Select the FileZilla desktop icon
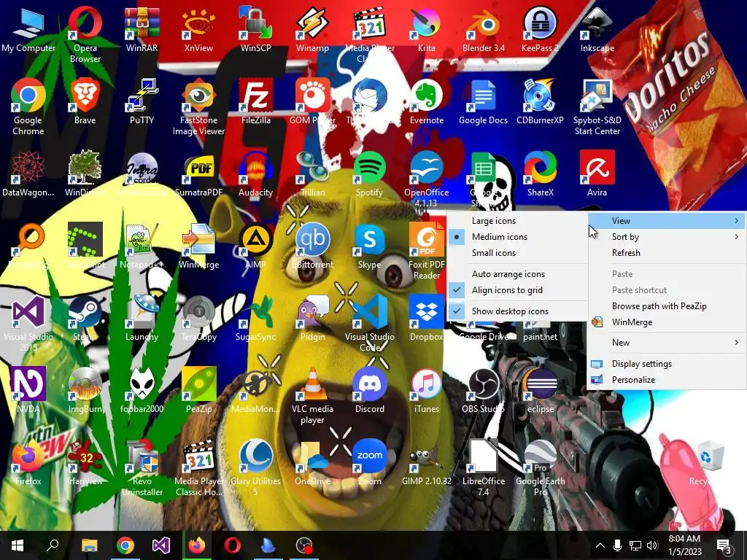Screen dimensions: 747x560 pyautogui.click(x=255, y=102)
